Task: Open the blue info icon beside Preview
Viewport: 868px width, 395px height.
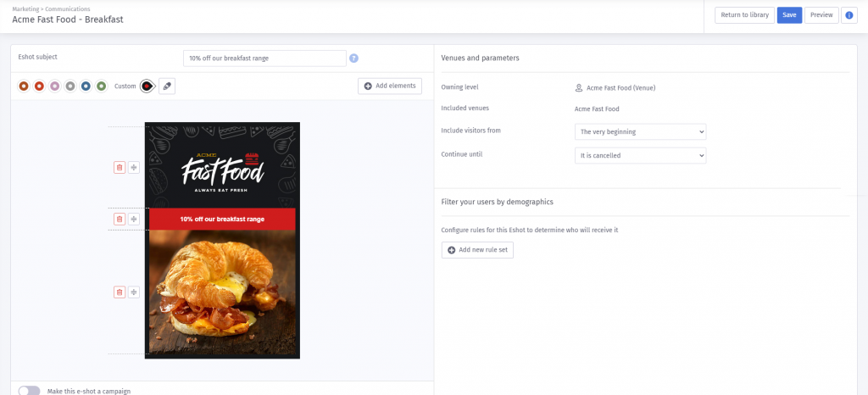Action: (x=849, y=15)
